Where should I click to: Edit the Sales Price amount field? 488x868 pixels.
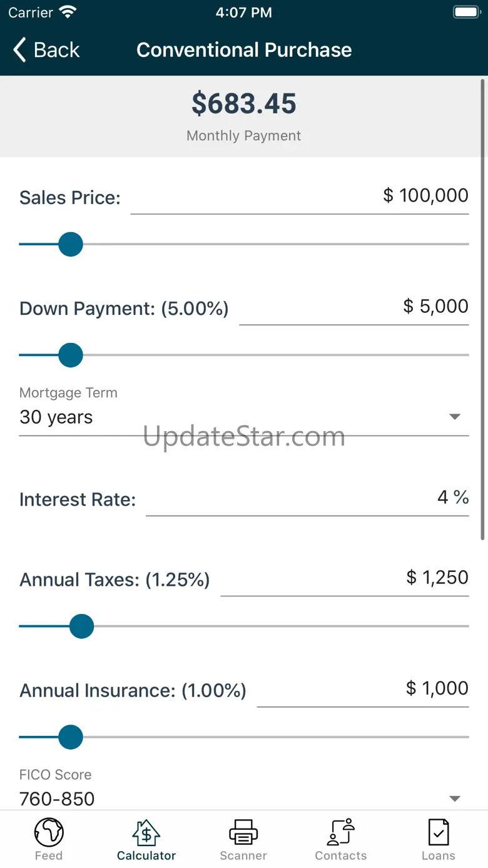pos(299,196)
